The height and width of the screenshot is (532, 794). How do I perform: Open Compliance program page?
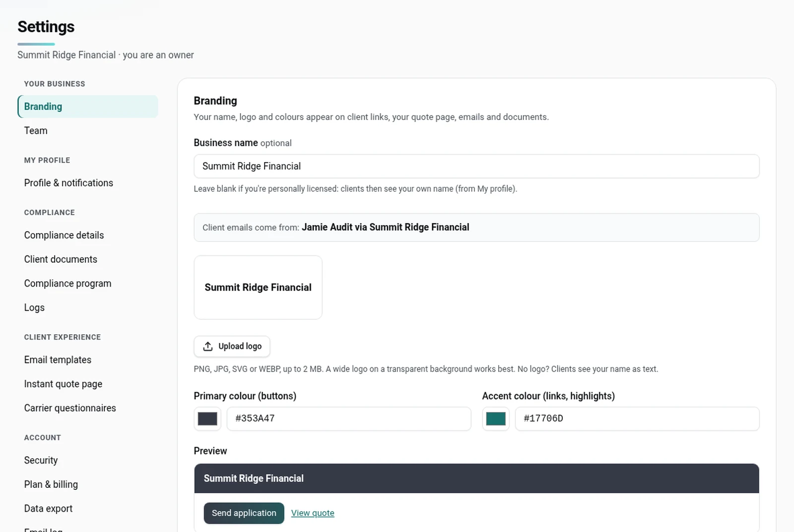[88, 284]
